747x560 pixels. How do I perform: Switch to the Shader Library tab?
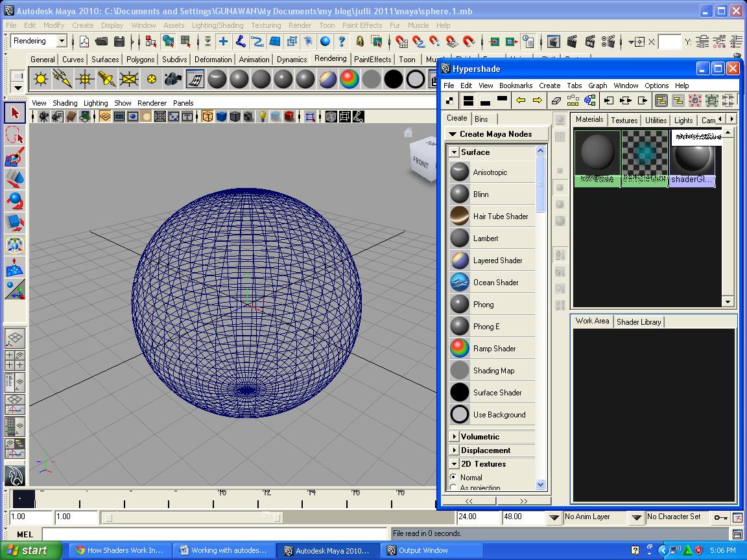pos(638,322)
